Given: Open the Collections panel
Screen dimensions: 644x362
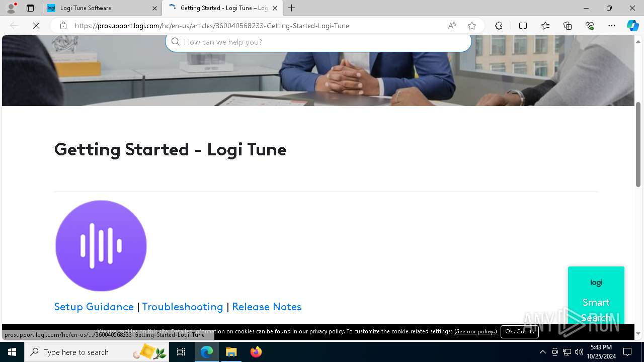Looking at the screenshot, I should (x=568, y=26).
